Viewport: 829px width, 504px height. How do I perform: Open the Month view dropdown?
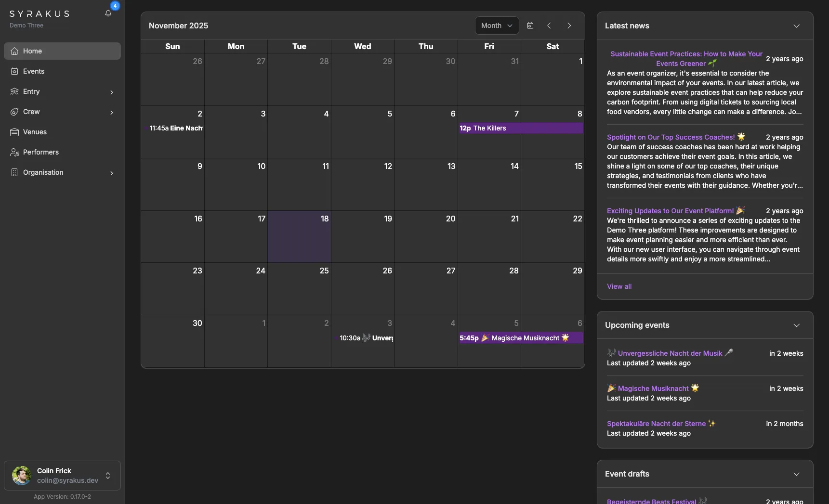coord(497,26)
